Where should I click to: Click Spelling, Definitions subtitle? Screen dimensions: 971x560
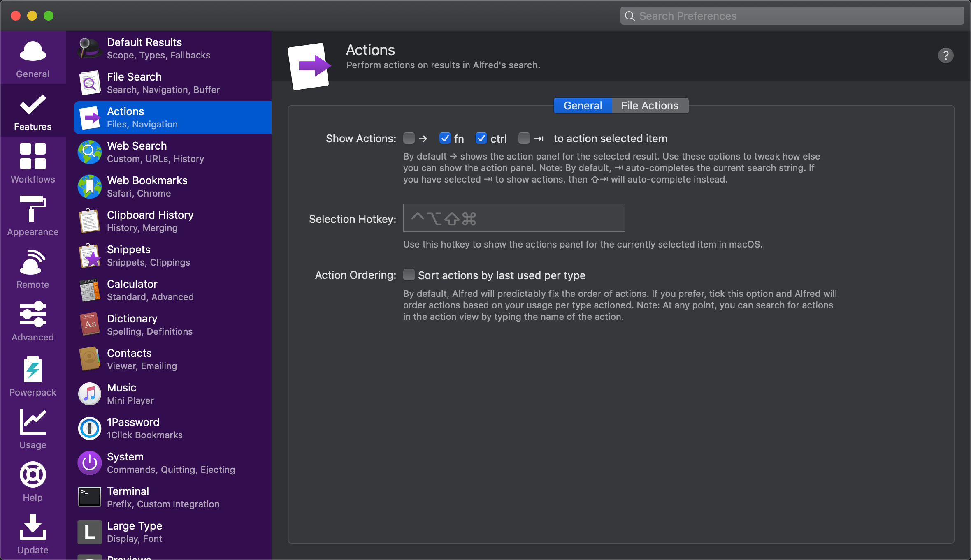coord(150,331)
